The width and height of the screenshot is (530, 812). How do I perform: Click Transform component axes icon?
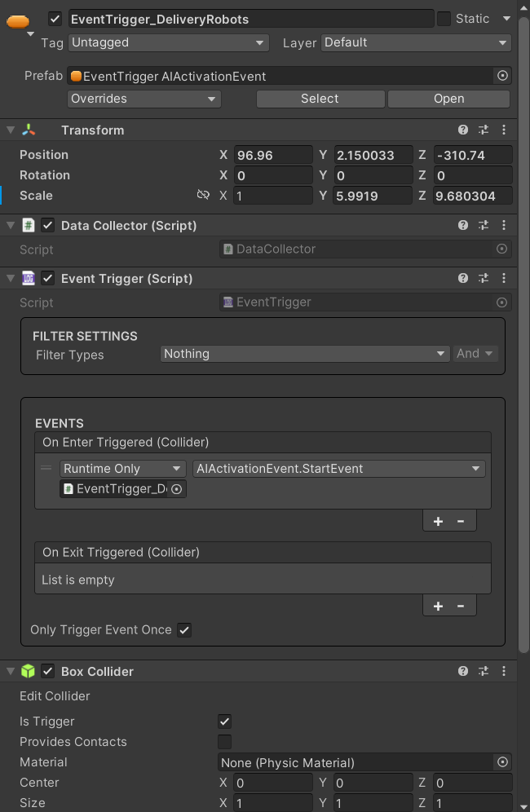point(29,130)
